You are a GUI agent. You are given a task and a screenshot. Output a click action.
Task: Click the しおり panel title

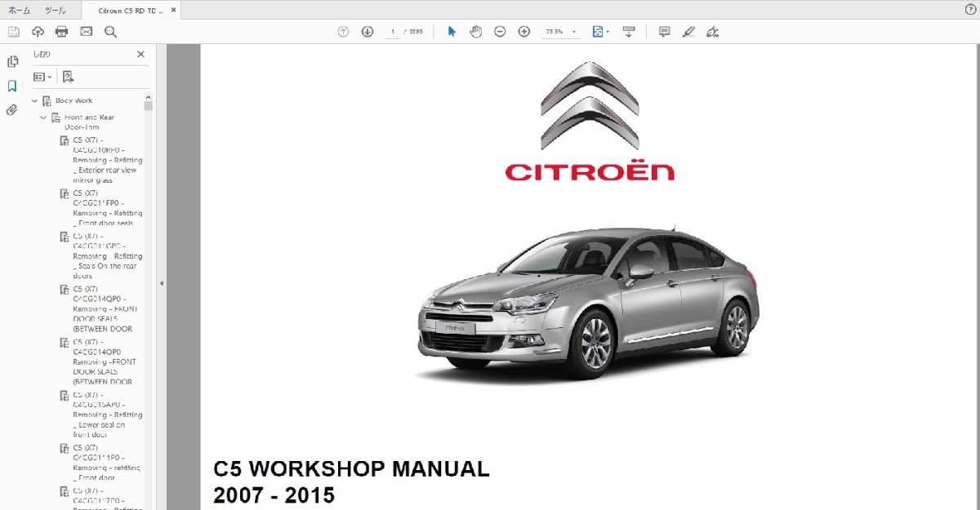[42, 55]
